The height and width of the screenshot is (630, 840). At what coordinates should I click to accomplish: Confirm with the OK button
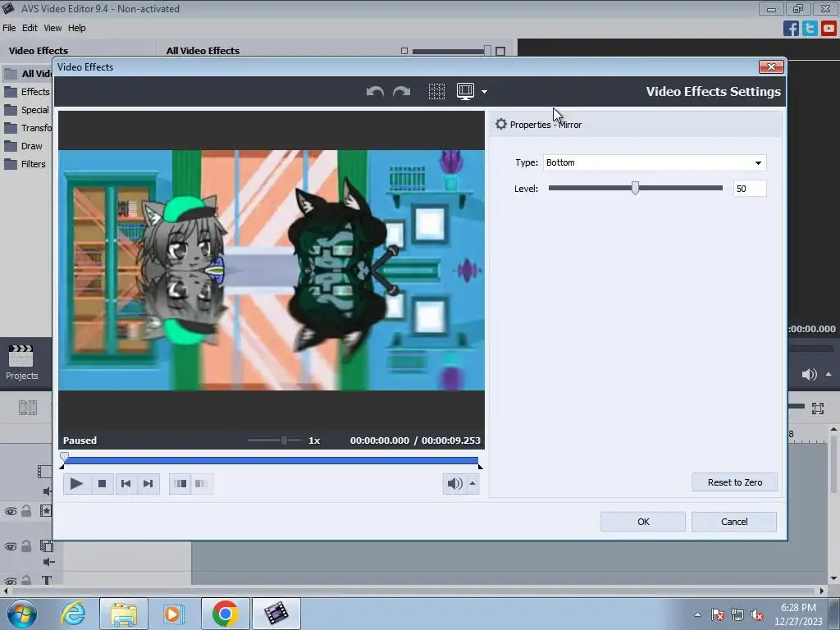[x=643, y=522]
